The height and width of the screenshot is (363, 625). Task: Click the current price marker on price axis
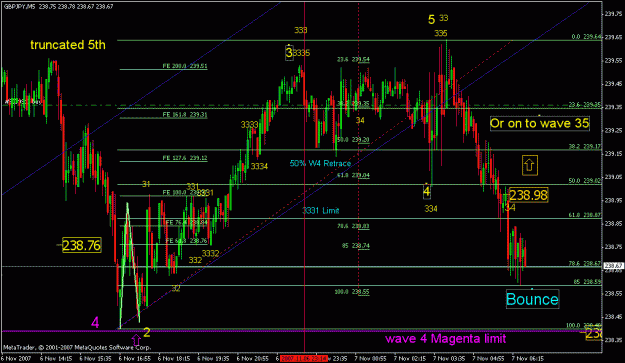click(614, 266)
